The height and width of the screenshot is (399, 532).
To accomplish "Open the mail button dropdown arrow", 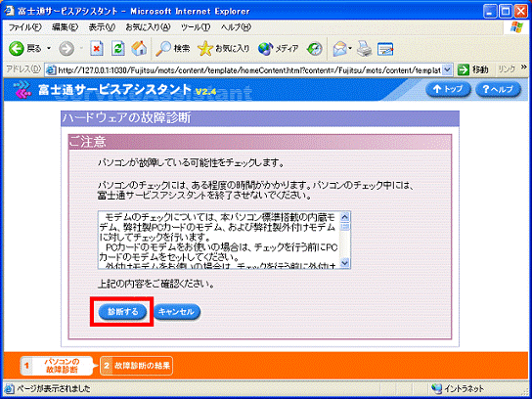I will pyautogui.click(x=350, y=49).
